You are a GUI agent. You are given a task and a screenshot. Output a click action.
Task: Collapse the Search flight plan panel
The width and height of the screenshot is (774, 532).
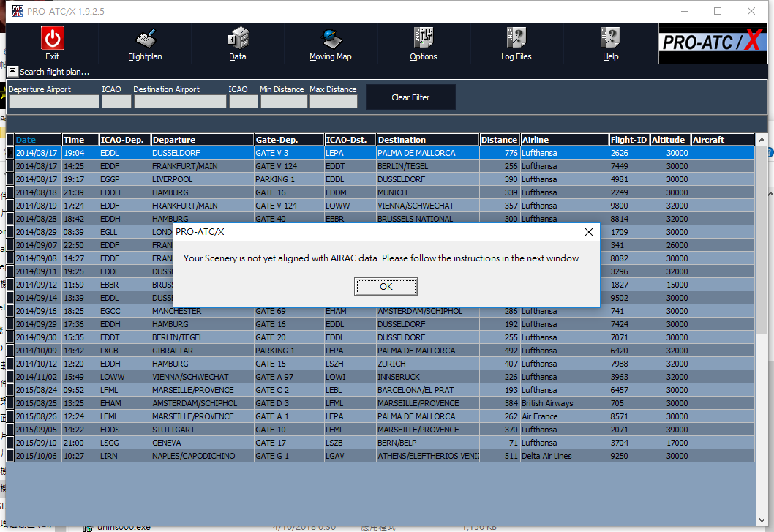[12, 72]
